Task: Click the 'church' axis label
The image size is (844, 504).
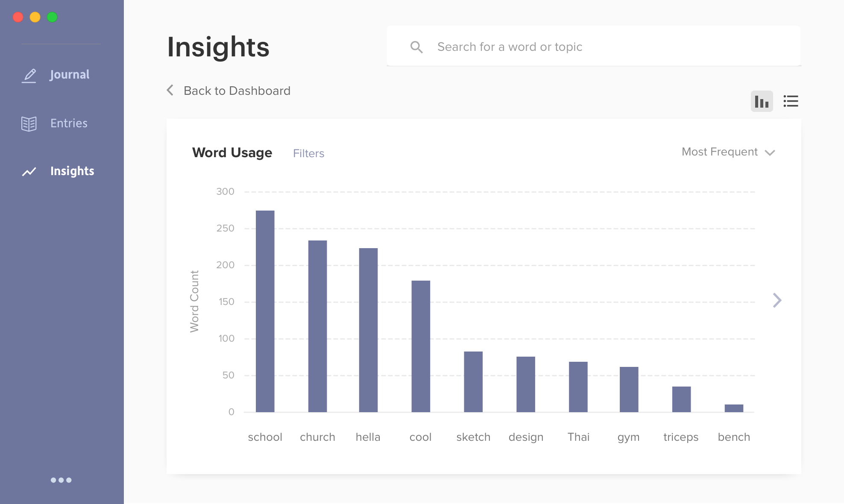Action: coord(317,437)
